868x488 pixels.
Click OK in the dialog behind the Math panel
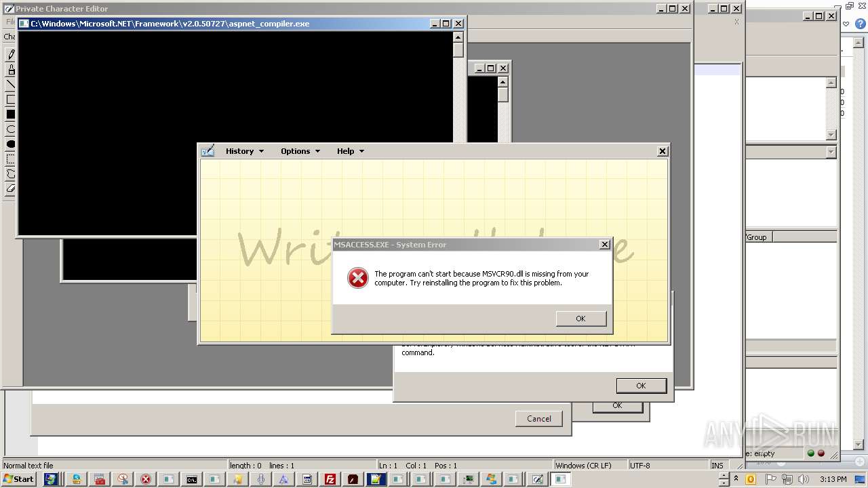[641, 386]
